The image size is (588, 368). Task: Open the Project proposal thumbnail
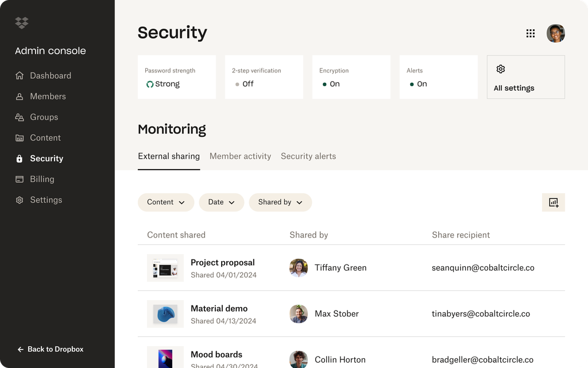pos(165,267)
